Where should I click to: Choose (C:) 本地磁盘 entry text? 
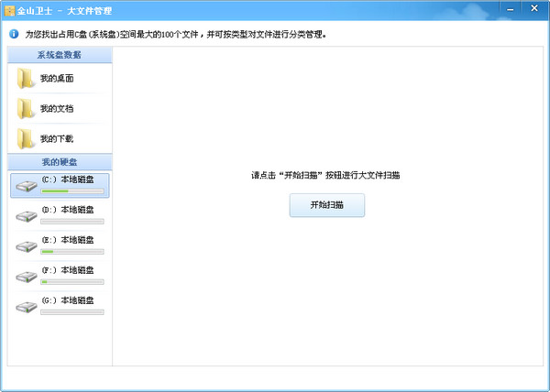(68, 180)
